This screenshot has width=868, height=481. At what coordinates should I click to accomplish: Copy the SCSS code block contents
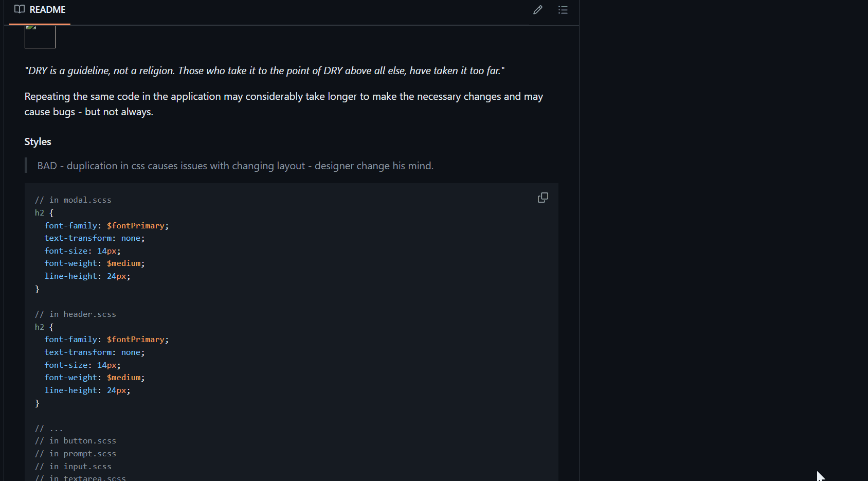point(543,198)
